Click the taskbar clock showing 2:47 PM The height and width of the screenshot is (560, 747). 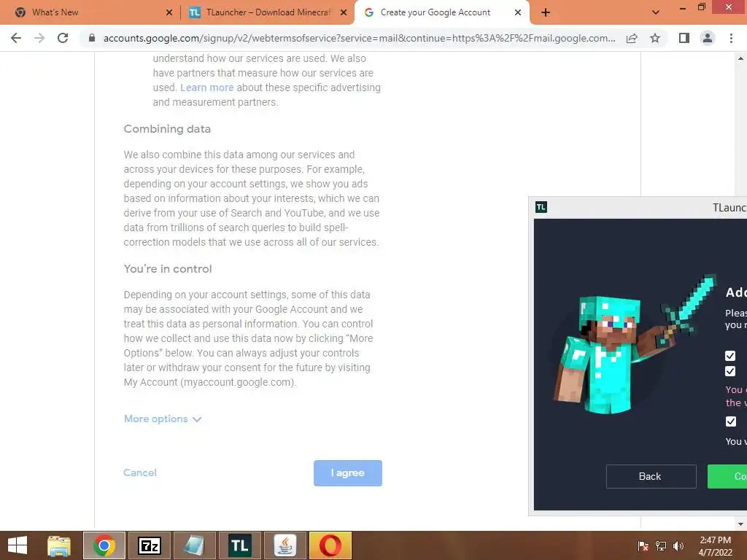(x=715, y=546)
